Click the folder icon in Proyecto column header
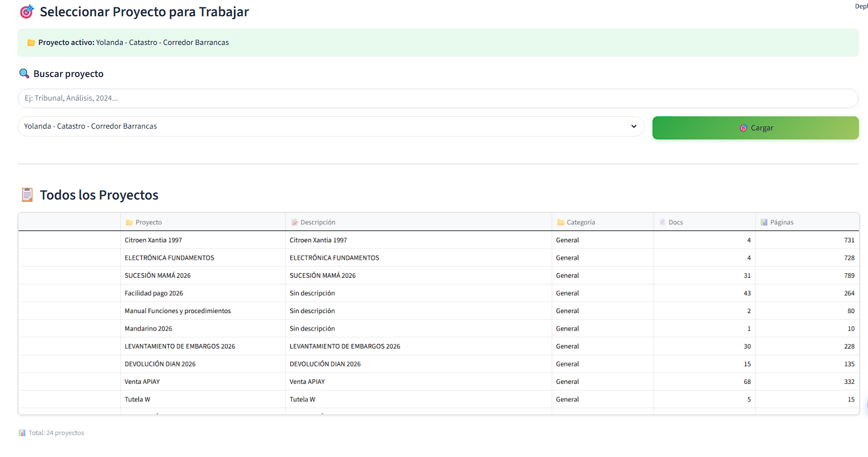This screenshot has width=868, height=457. [x=129, y=223]
